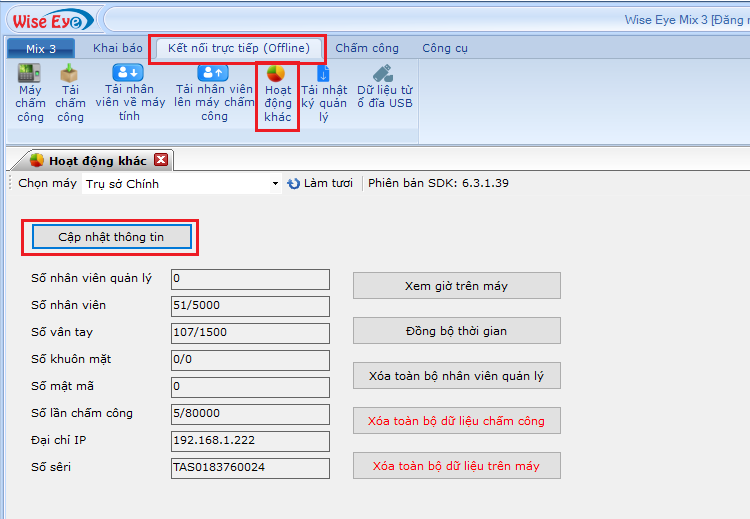Click Tải nhật ký quản lý icon
Viewport: 750px width, 519px height.
(323, 74)
